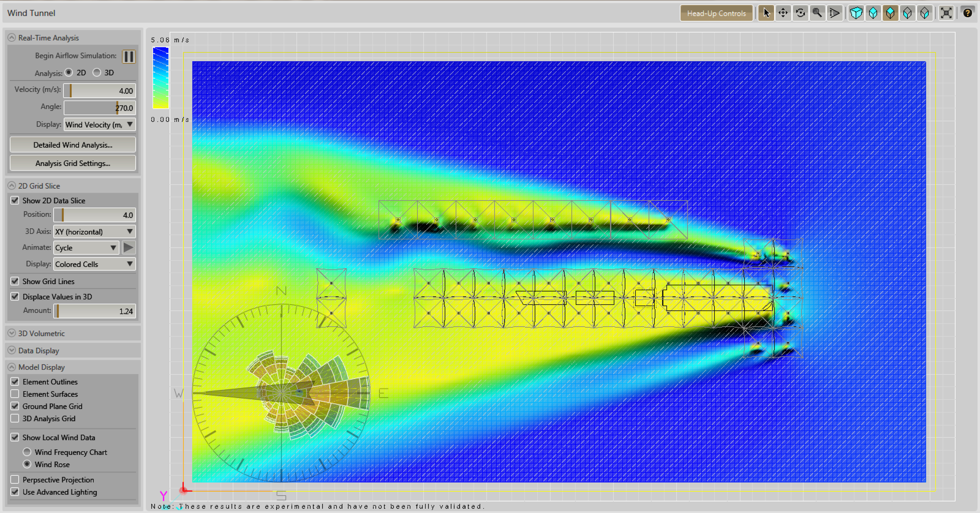
Task: Open Analysis Grid Settings
Action: 73,163
